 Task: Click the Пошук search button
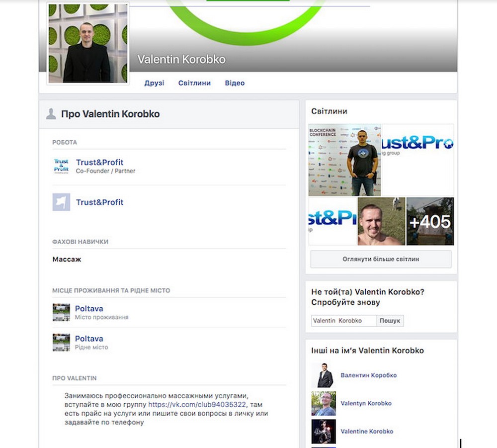[390, 321]
